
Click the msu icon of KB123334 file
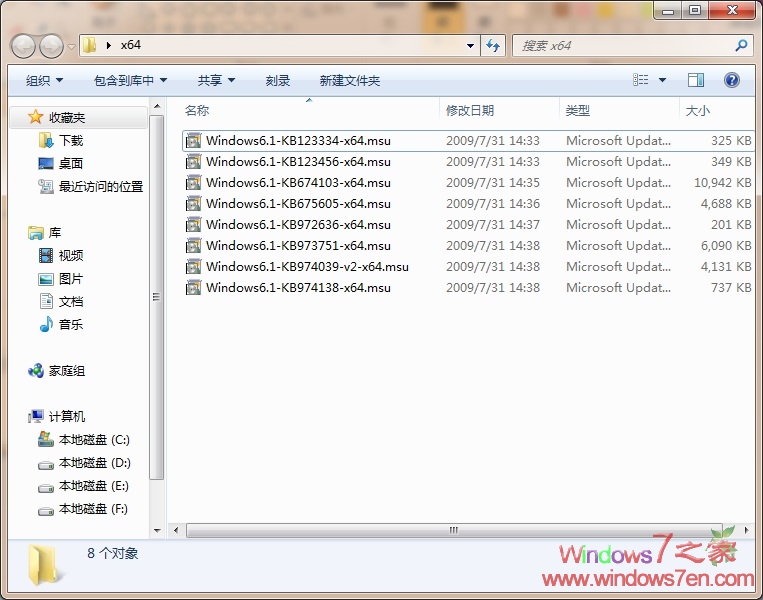click(x=194, y=141)
